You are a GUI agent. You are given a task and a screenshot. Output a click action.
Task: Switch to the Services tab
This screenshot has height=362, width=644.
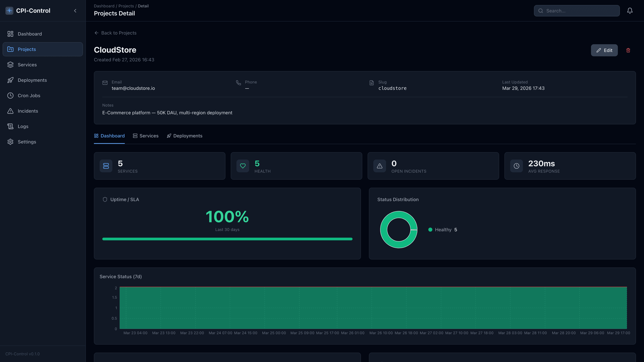click(146, 136)
